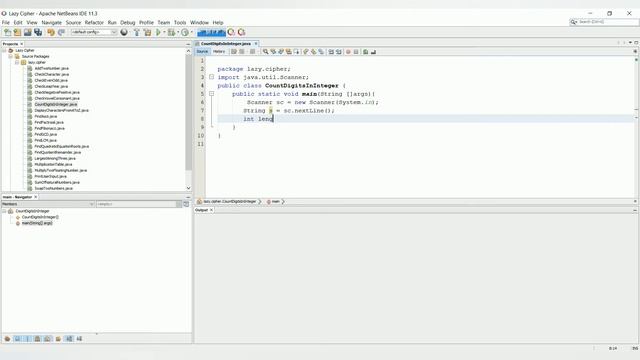The image size is (640, 360).
Task: Click the Find Next Occurrence icon
Action: pos(281,52)
